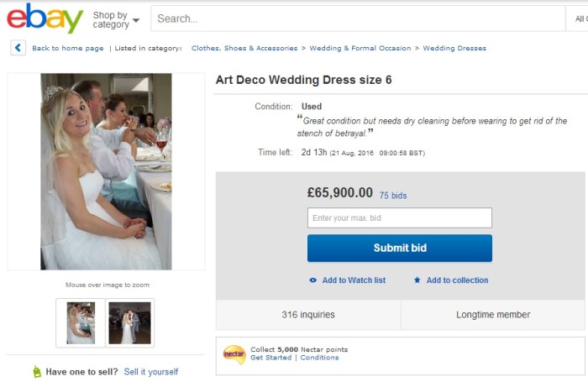Click the blue back arrow icon
588x382 pixels.
(18, 48)
